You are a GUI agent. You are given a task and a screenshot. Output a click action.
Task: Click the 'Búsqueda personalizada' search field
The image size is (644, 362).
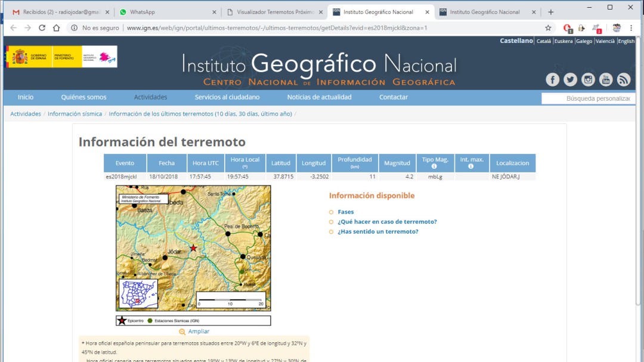[588, 98]
